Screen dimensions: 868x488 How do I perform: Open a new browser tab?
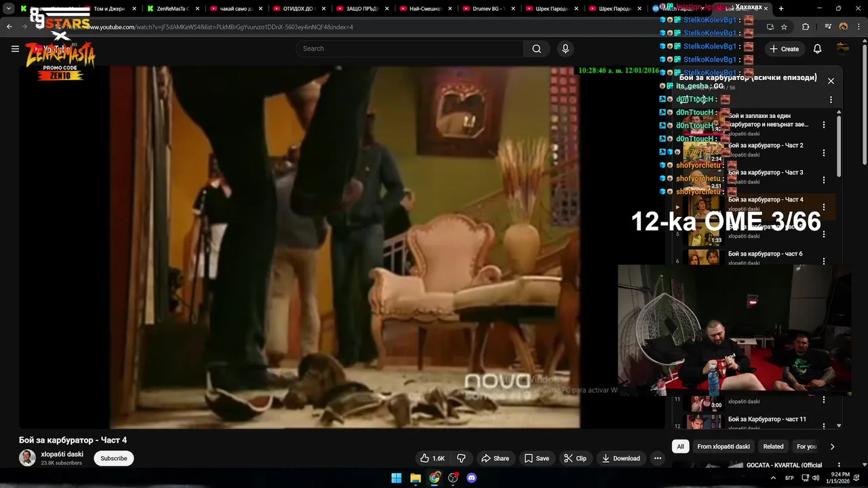tap(781, 9)
